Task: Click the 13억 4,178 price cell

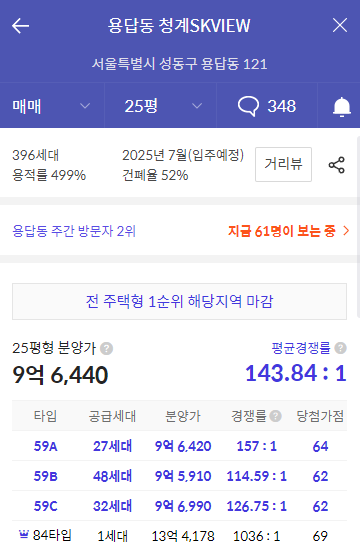Action: (183, 536)
